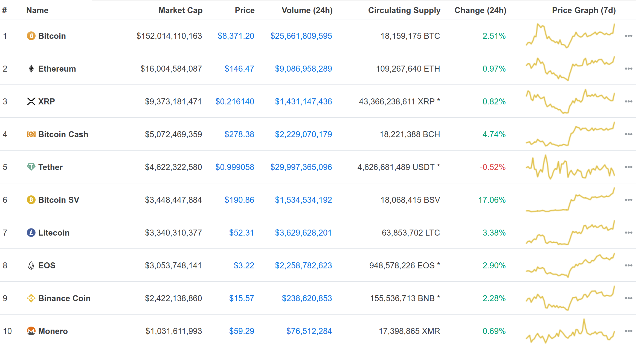Screen dimensions: 644x346
Task: Sort table by Market Cap column header
Action: 181,10
